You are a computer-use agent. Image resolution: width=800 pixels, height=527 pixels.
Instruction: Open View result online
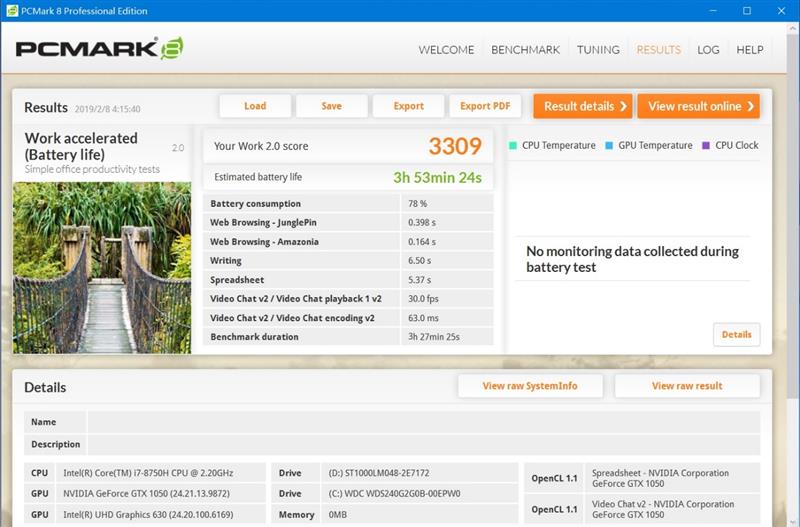(x=698, y=106)
